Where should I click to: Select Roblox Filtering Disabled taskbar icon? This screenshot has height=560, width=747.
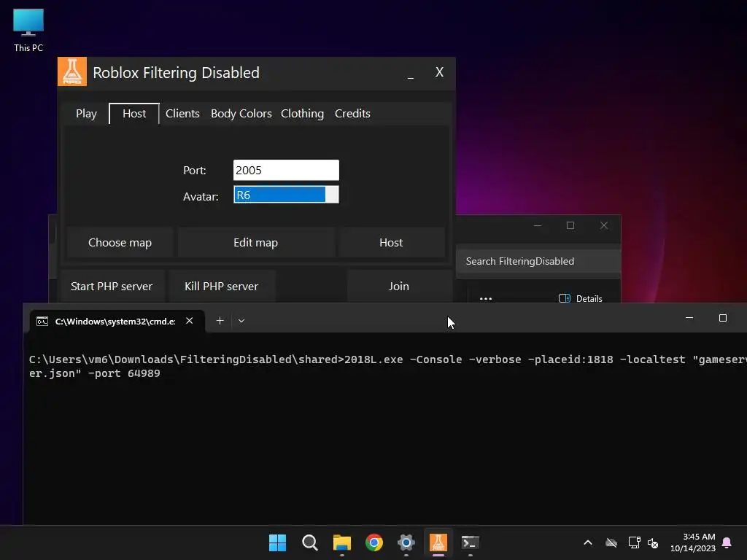click(x=438, y=542)
